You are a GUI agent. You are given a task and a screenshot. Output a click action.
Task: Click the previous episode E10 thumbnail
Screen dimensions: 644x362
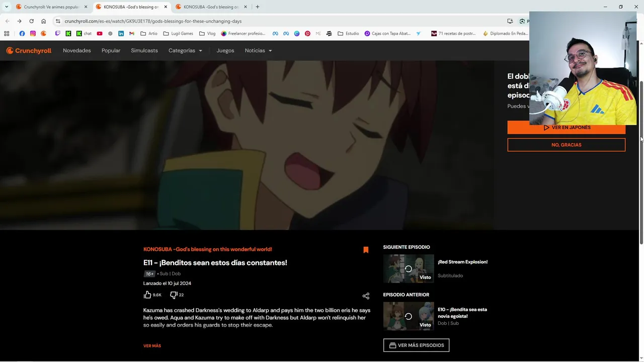(409, 316)
